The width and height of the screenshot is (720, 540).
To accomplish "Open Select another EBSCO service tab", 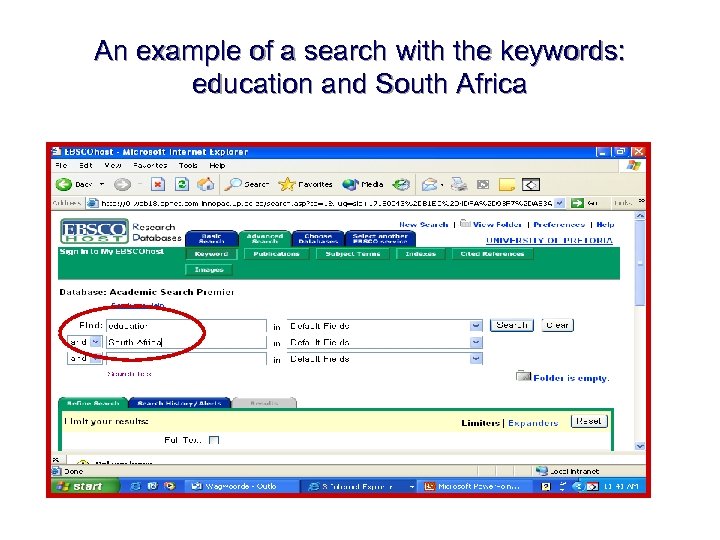I will [380, 238].
